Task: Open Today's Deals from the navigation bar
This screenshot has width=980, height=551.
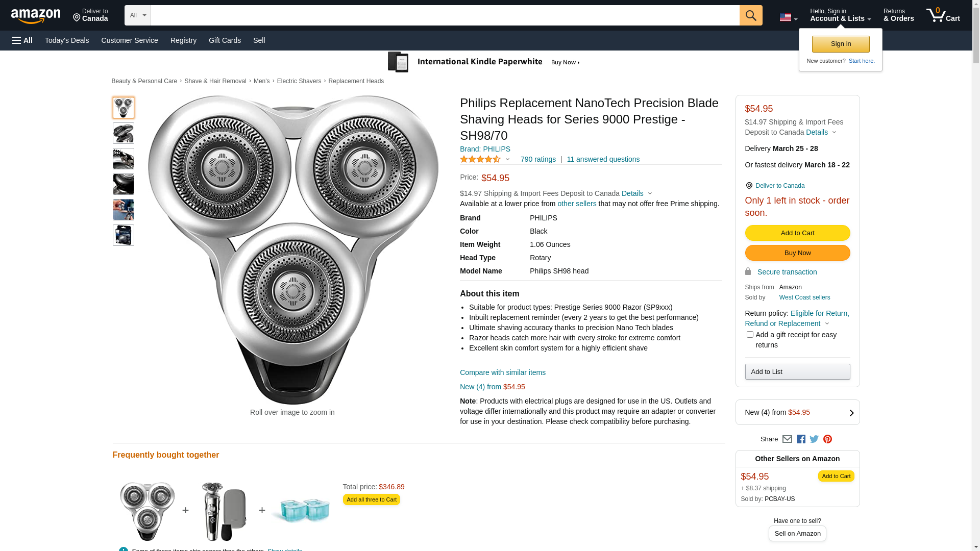Action: coord(67,40)
